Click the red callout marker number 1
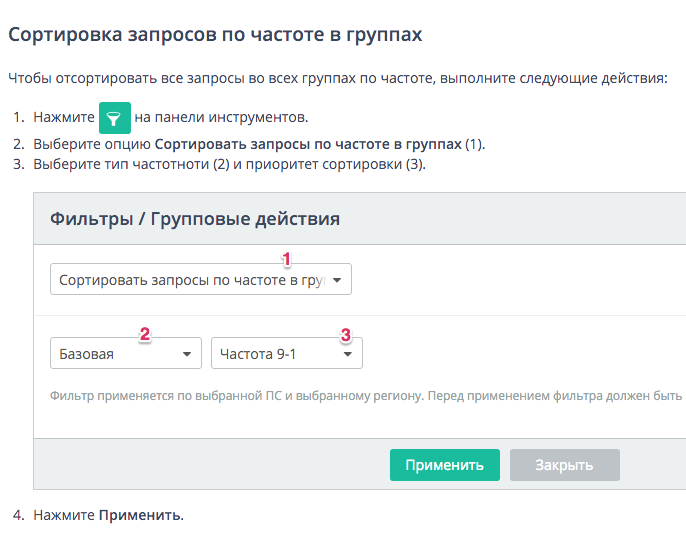Image resolution: width=686 pixels, height=534 pixels. tap(286, 259)
